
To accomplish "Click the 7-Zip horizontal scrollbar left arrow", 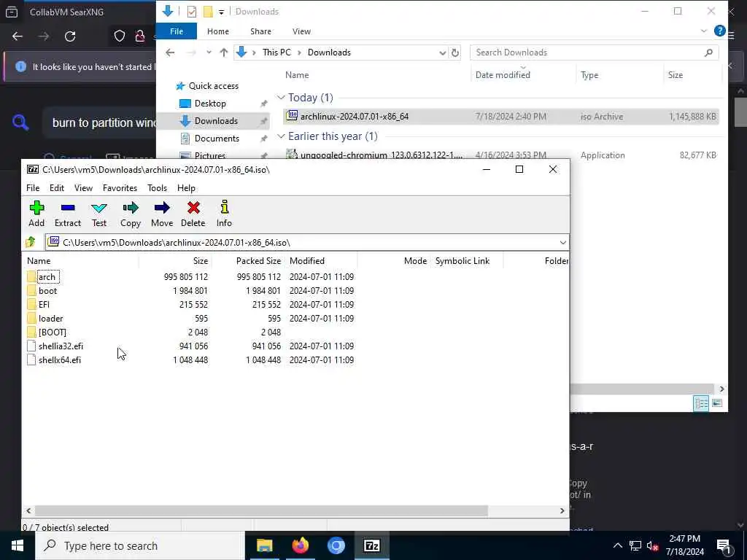I will point(28,511).
